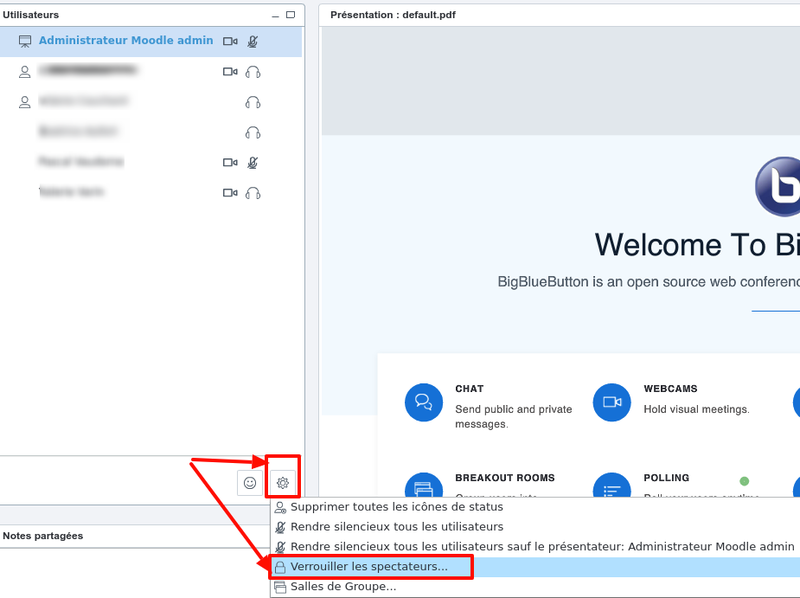Open the gear settings menu for users
Viewport: 800px width, 598px height.
point(283,483)
